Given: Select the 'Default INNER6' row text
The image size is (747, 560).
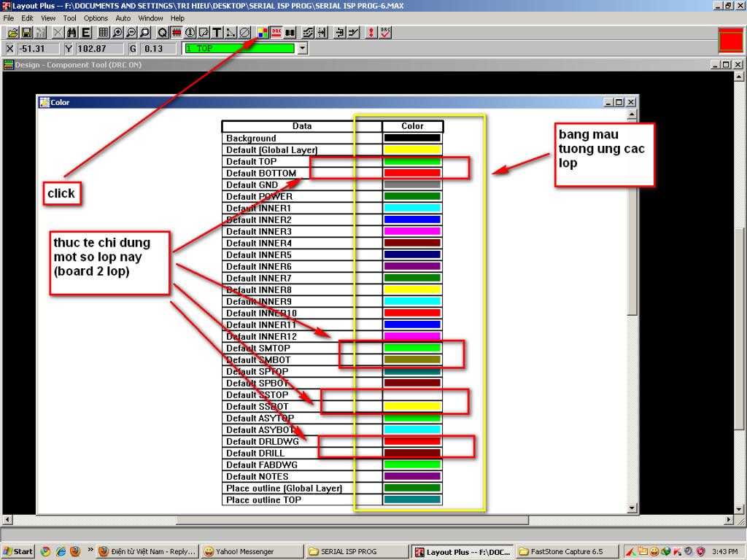Looking at the screenshot, I should coord(259,266).
